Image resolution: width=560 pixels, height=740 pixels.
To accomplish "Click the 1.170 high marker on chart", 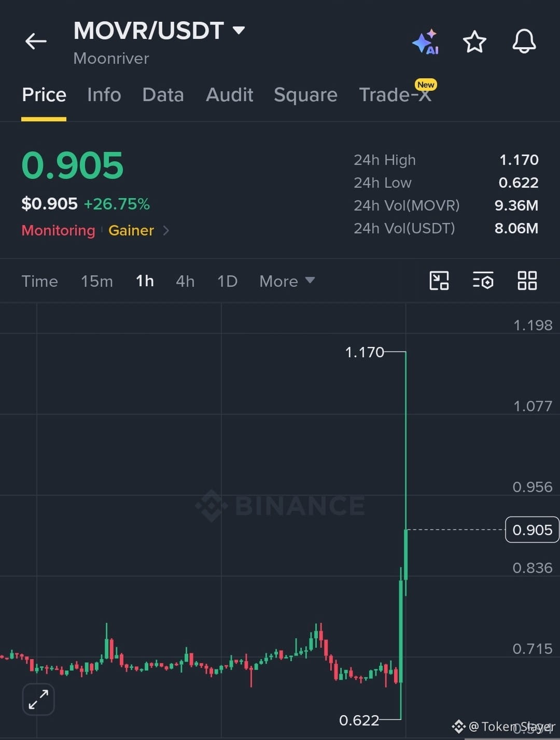I will 365,353.
